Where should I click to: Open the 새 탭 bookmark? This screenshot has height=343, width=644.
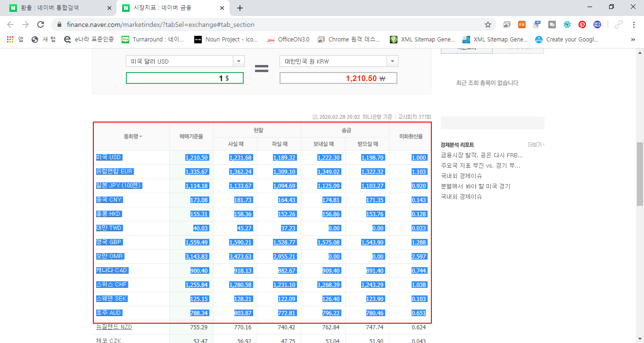(x=43, y=40)
